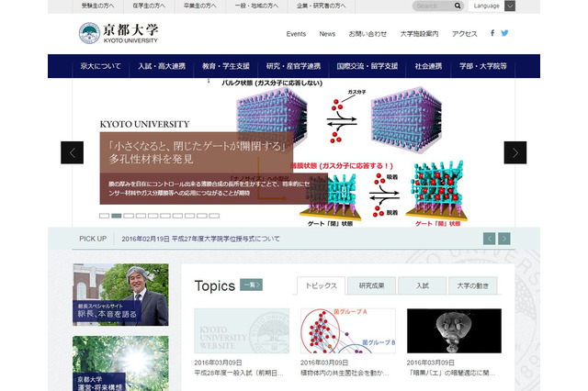
Task: Open the 菌グループ network diagram thumbnail
Action: tap(348, 331)
